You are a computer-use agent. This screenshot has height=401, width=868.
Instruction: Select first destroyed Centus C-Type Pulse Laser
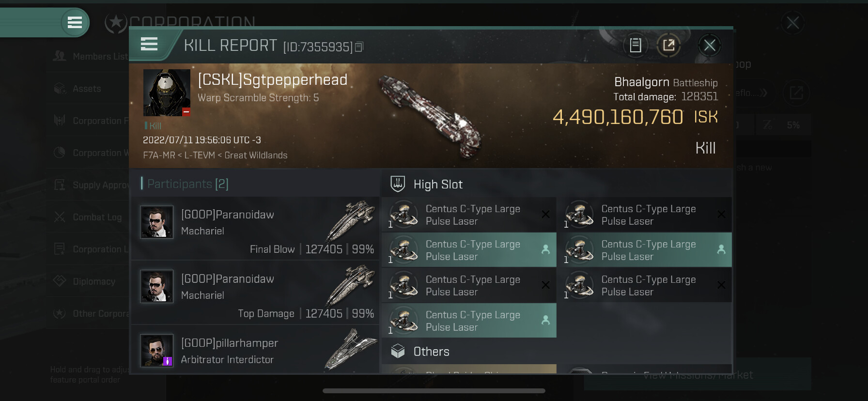[x=469, y=215]
